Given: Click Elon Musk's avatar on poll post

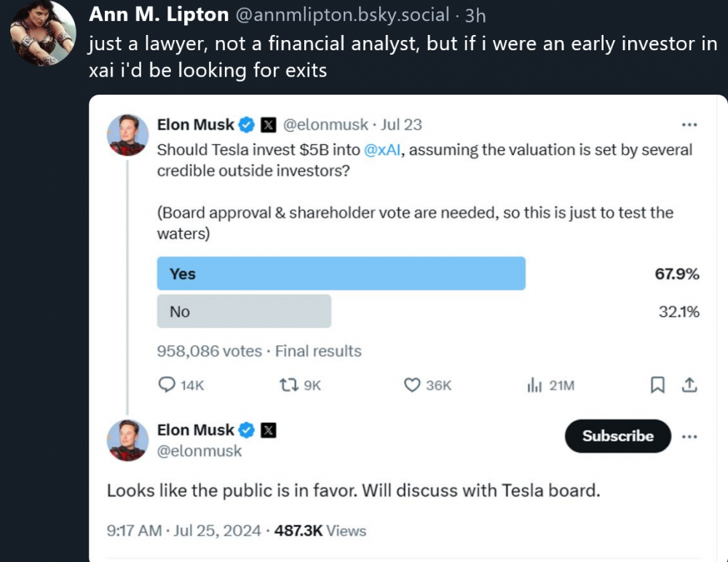Looking at the screenshot, I should click(128, 135).
